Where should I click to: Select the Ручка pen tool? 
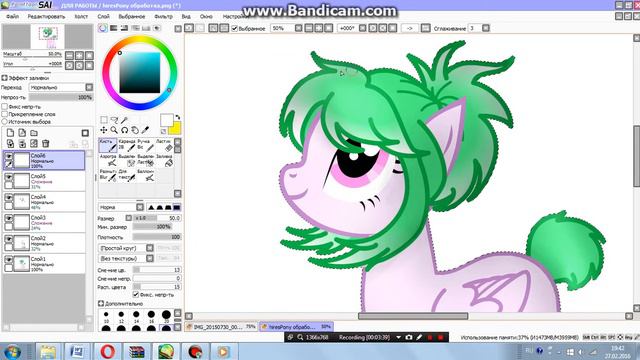pyautogui.click(x=145, y=145)
